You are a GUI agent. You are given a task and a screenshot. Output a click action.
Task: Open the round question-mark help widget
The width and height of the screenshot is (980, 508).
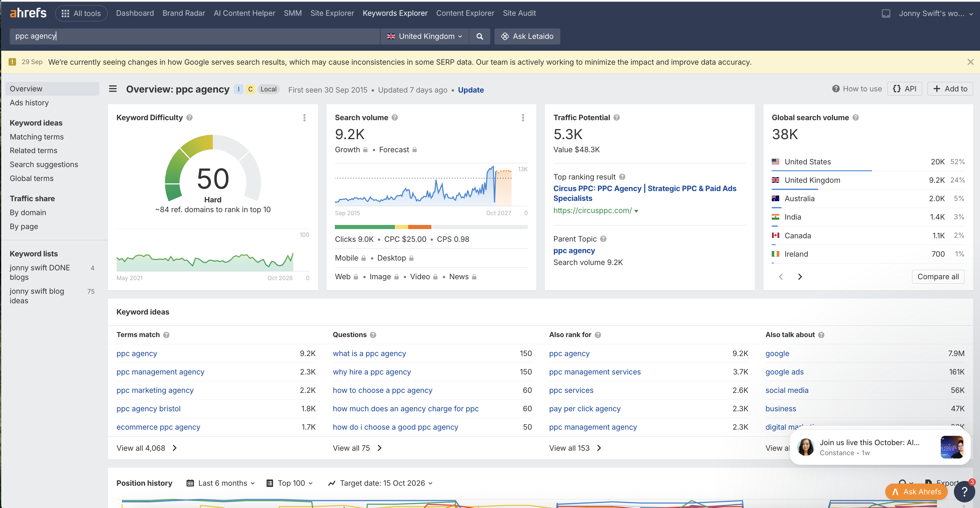[964, 492]
